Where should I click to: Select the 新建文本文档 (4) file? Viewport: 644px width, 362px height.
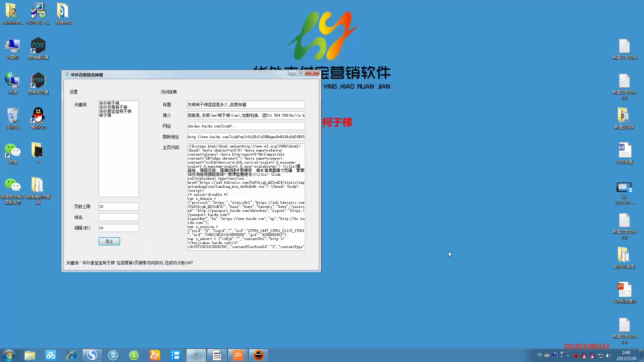[624, 331]
